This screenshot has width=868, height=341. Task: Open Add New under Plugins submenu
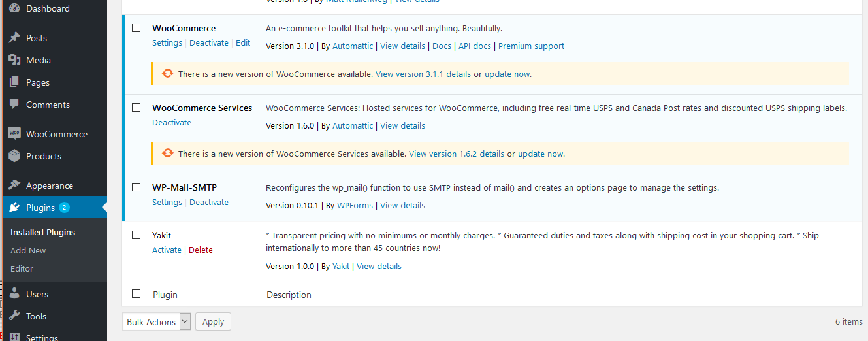(x=28, y=250)
